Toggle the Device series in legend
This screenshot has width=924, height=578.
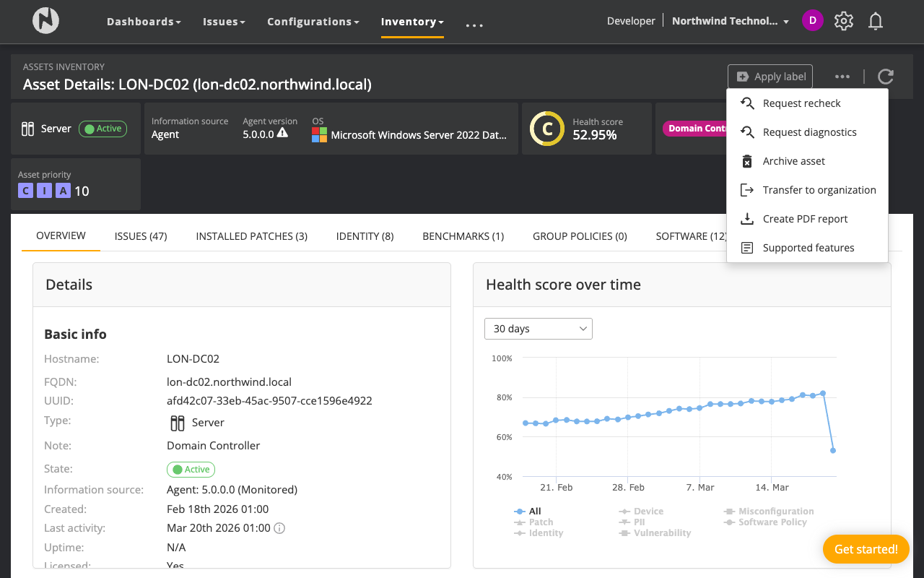[x=641, y=511]
